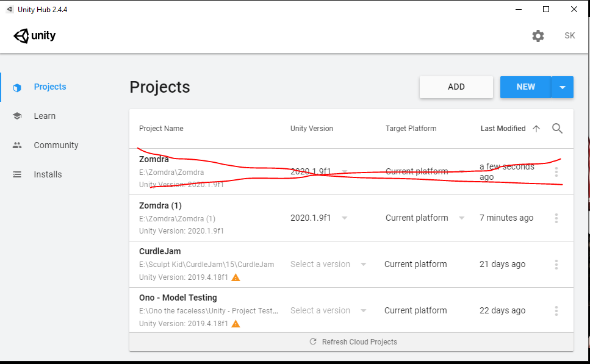590x364 pixels.
Task: Expand Zomdra (1) Unity version dropdown
Action: pyautogui.click(x=344, y=218)
